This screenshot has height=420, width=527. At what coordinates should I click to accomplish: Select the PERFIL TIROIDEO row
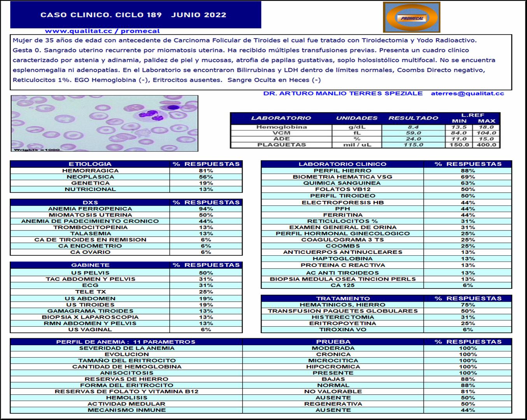(386, 196)
